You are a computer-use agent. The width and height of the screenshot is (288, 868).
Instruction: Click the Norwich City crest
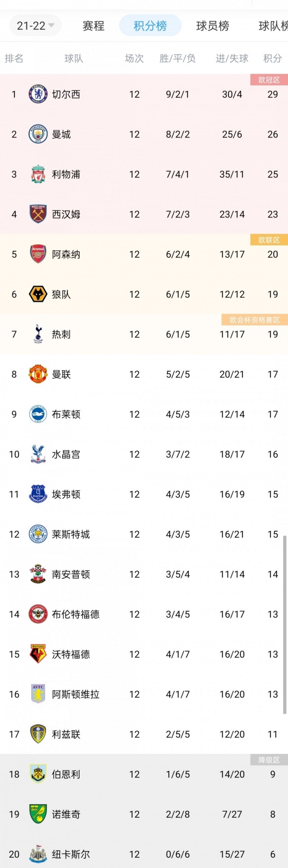point(38,814)
